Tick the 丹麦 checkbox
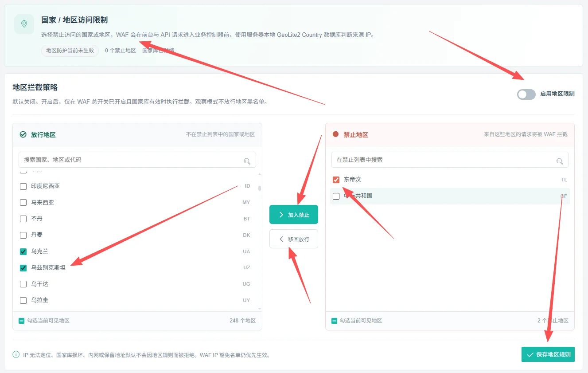Screen dimensions: 588x373 click(x=23, y=235)
